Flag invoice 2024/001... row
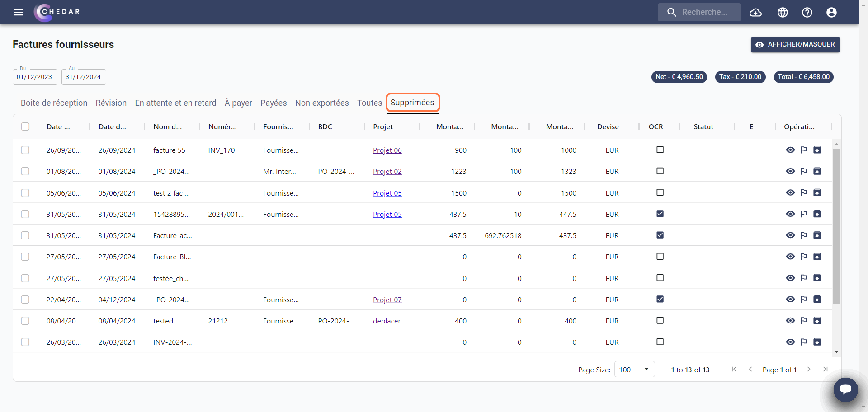868x412 pixels. click(x=804, y=214)
